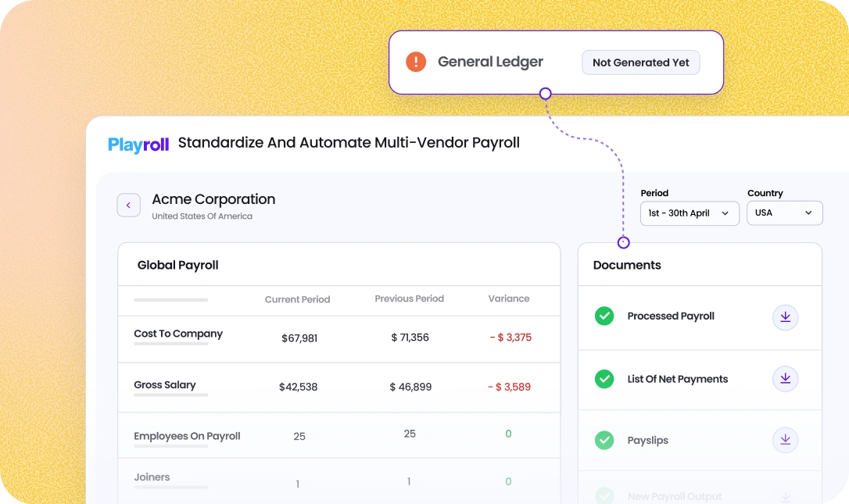Download the Payslips document
849x504 pixels.
785,440
